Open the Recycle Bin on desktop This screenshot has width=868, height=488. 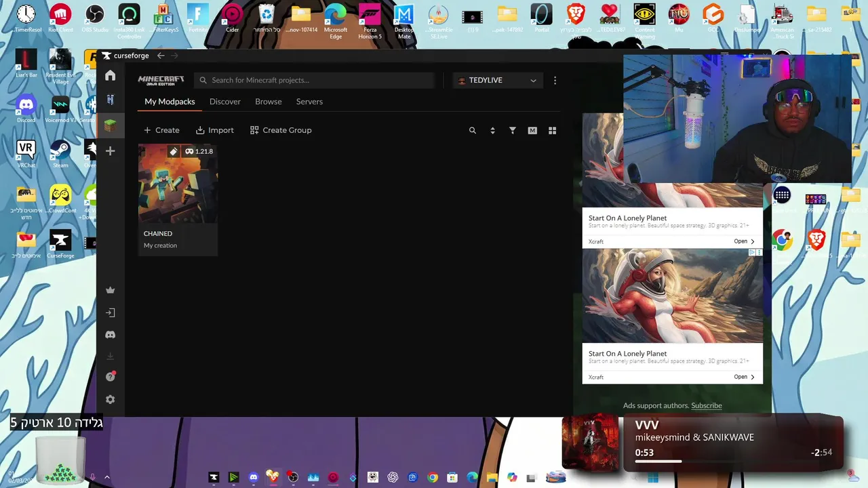coord(267,18)
